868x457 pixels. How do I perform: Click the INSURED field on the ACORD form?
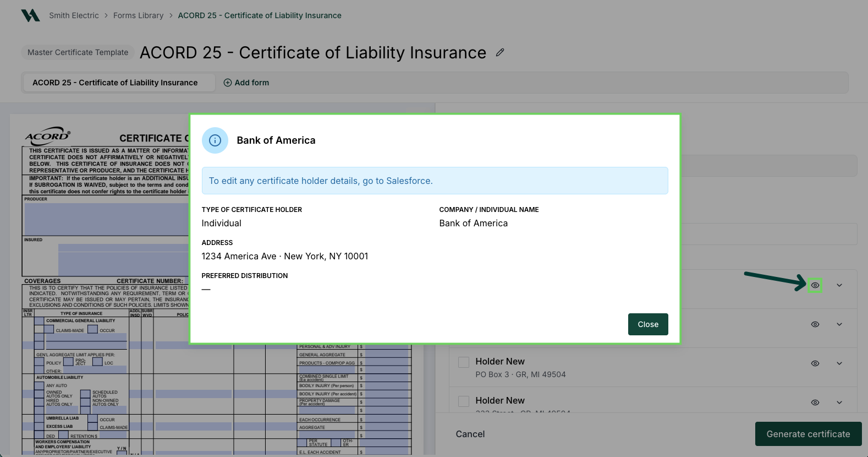123,259
